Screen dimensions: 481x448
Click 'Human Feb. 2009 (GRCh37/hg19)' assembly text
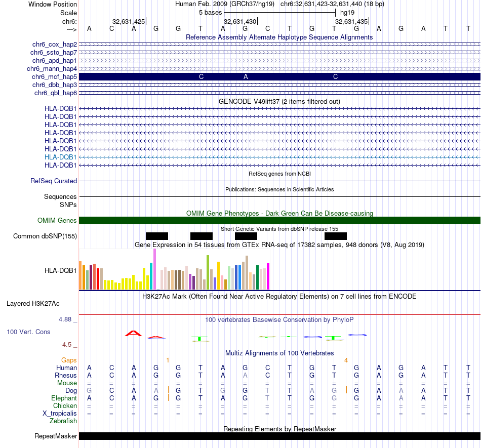[224, 4]
